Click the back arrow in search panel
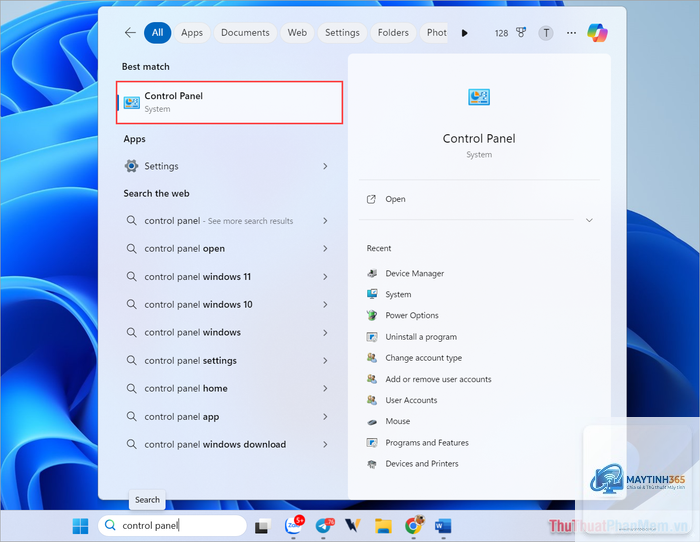Image resolution: width=700 pixels, height=542 pixels. [130, 33]
